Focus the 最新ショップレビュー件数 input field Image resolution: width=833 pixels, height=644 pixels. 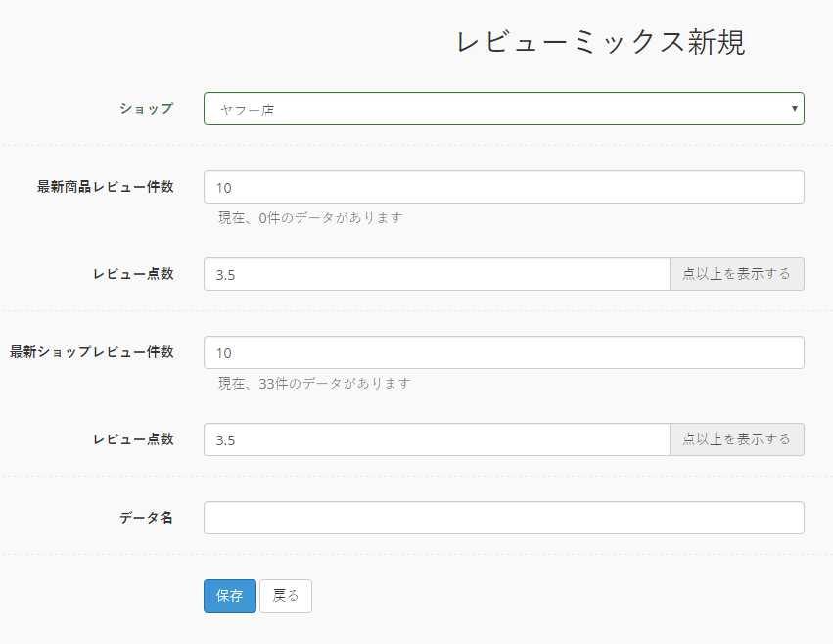point(504,352)
